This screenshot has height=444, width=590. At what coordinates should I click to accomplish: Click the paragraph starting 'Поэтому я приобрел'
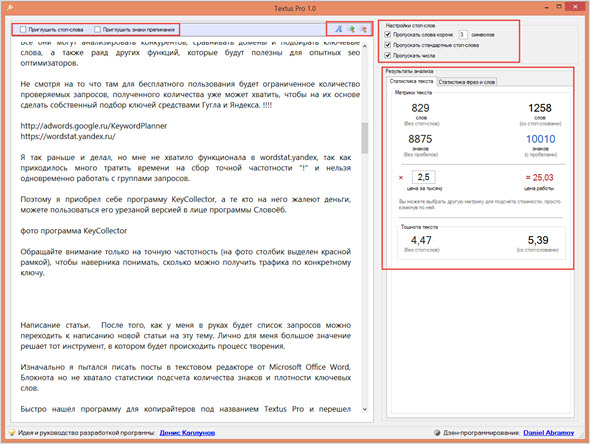(186, 205)
